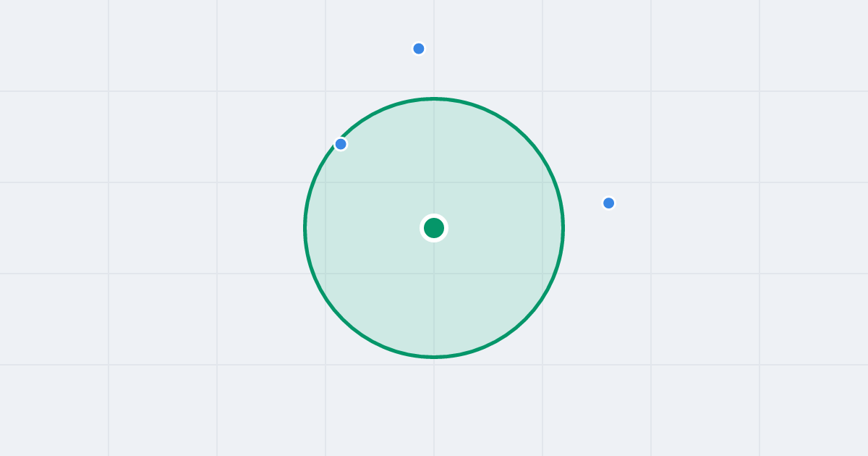Select the green center marker of the circle
The height and width of the screenshot is (456, 868).
tap(434, 228)
